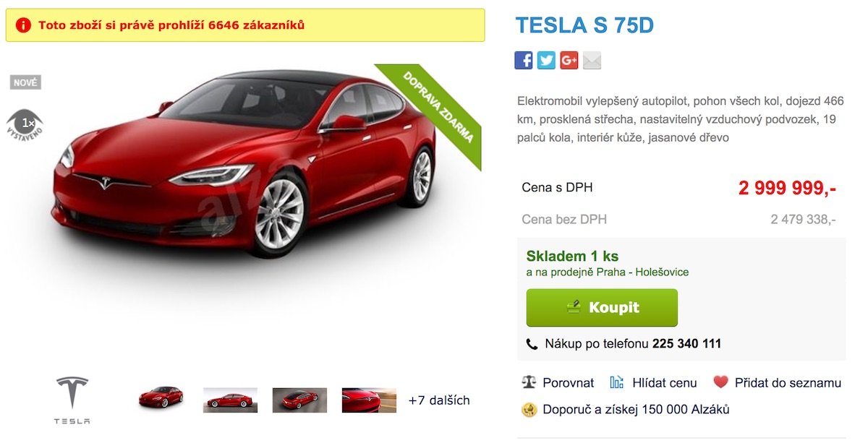This screenshot has height=443, width=868.
Task: Select second side-view thumbnail
Action: pyautogui.click(x=230, y=400)
